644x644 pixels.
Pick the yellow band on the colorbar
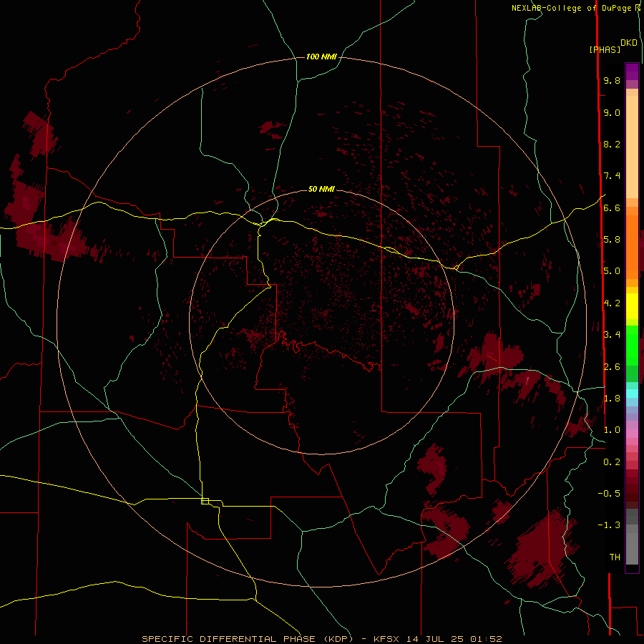632,306
